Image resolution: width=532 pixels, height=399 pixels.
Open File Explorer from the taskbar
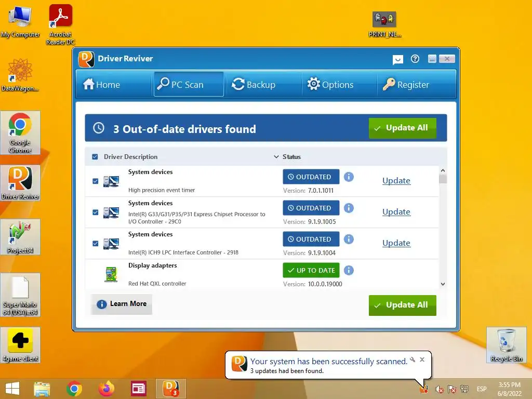42,389
